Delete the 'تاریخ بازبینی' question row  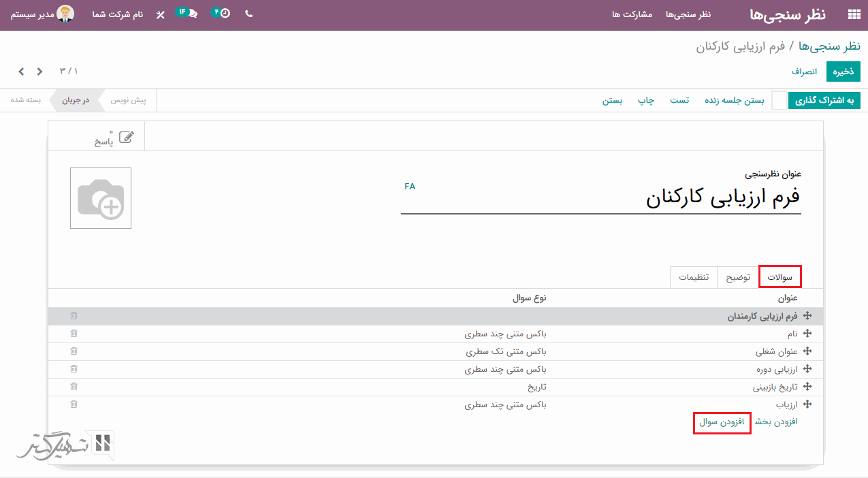click(x=74, y=387)
